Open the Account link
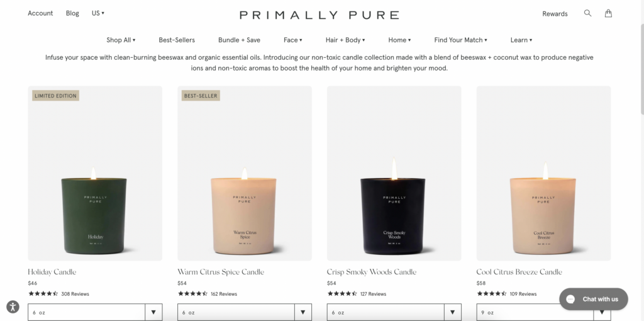This screenshot has width=644, height=321. [x=40, y=13]
